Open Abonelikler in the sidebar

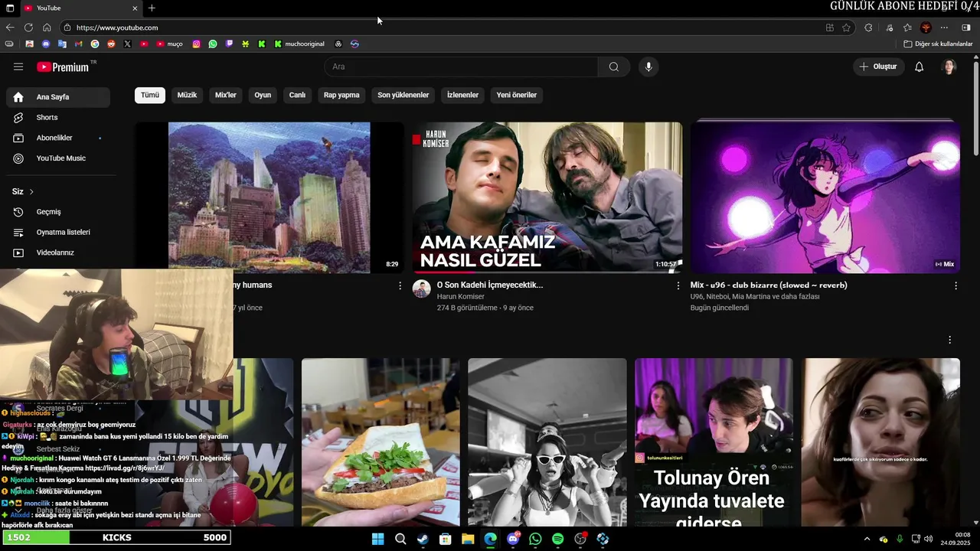58,138
